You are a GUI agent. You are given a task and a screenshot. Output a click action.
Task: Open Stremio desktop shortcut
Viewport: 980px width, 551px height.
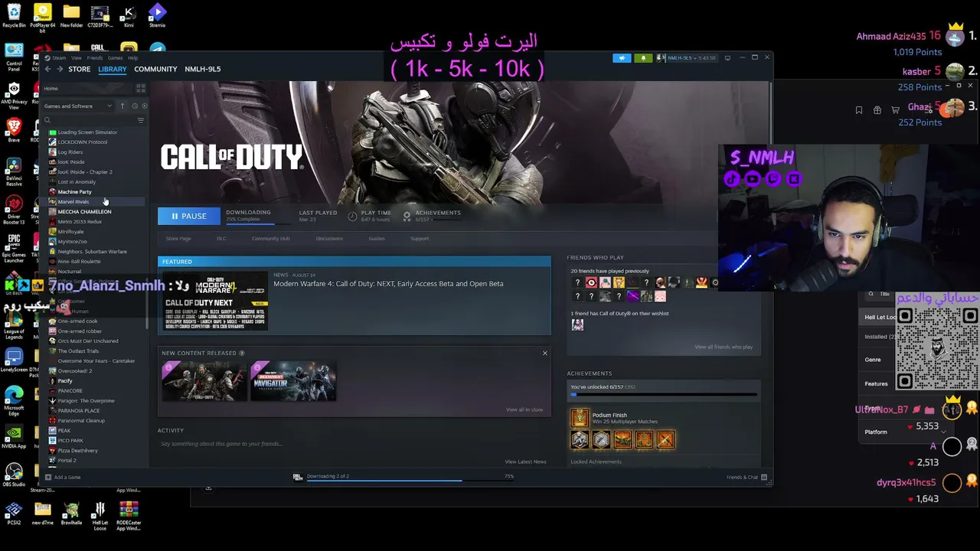(x=157, y=15)
